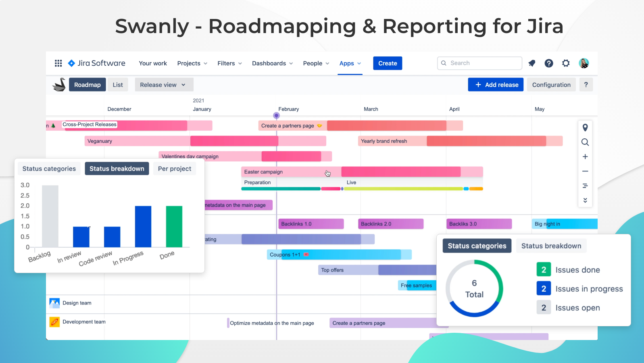
Task: Open the People dropdown menu
Action: tap(316, 63)
